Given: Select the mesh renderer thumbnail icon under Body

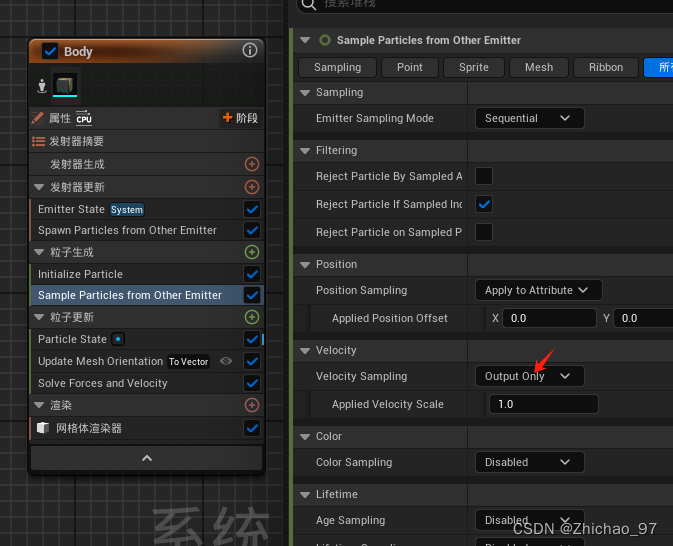Looking at the screenshot, I should pyautogui.click(x=65, y=84).
